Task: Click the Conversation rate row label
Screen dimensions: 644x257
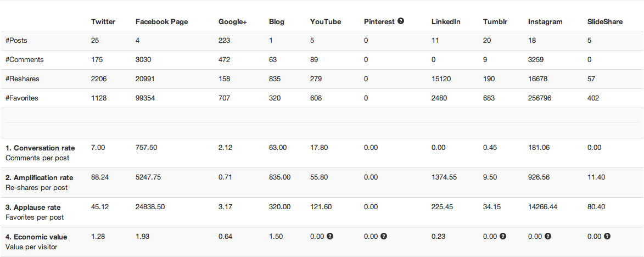Action: 40,148
